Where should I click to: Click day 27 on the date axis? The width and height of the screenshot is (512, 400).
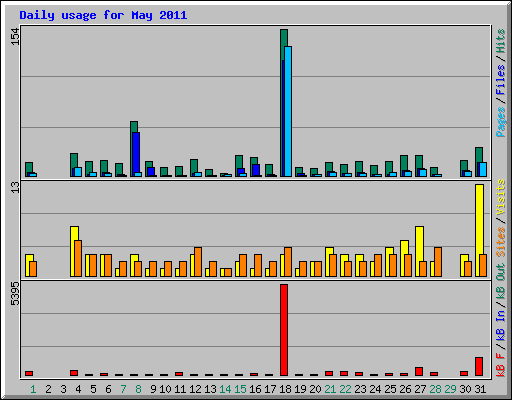(420, 389)
